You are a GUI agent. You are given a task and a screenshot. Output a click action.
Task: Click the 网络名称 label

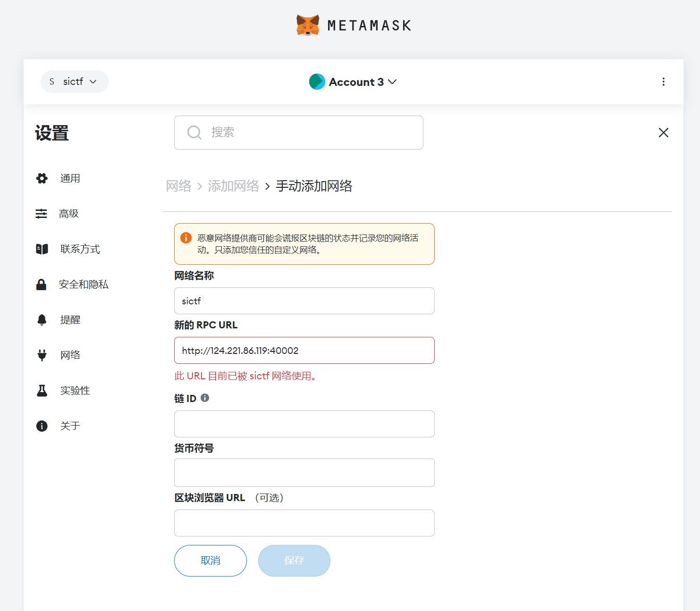194,276
